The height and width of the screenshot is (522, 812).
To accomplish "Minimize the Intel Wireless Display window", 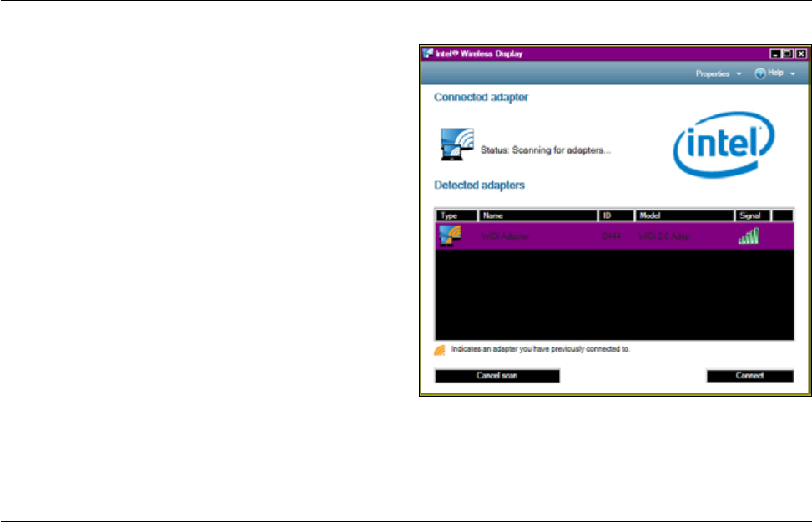I will coord(776,54).
